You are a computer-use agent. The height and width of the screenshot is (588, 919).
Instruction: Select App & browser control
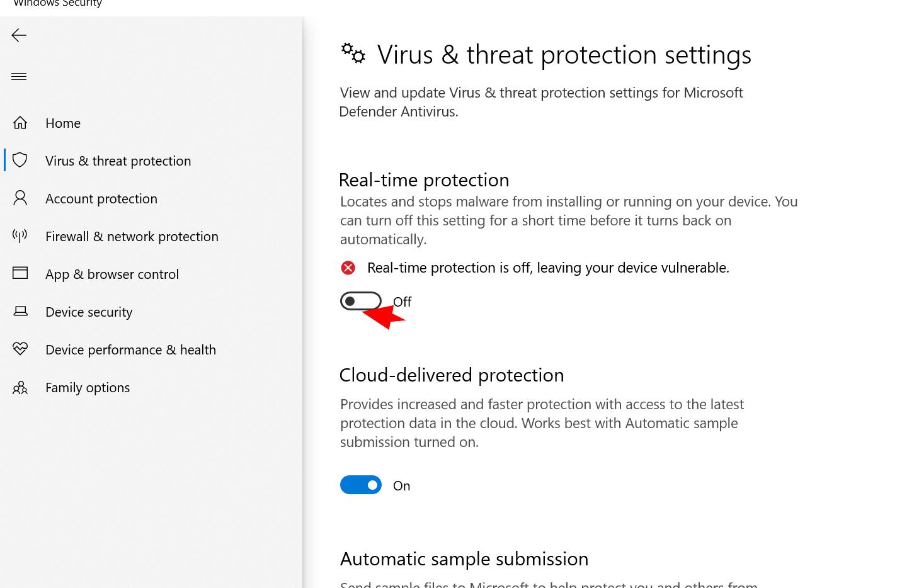pyautogui.click(x=112, y=274)
